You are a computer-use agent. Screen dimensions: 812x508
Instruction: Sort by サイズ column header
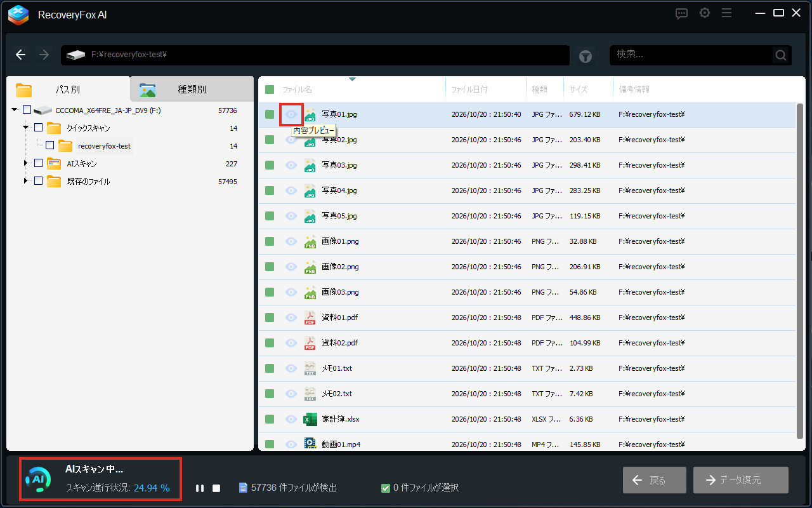(x=578, y=90)
